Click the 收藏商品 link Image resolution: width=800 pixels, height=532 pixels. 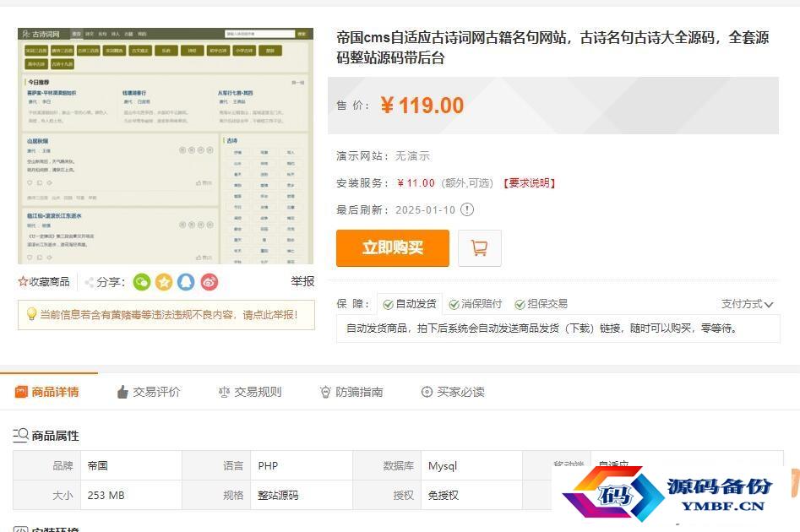pyautogui.click(x=44, y=281)
